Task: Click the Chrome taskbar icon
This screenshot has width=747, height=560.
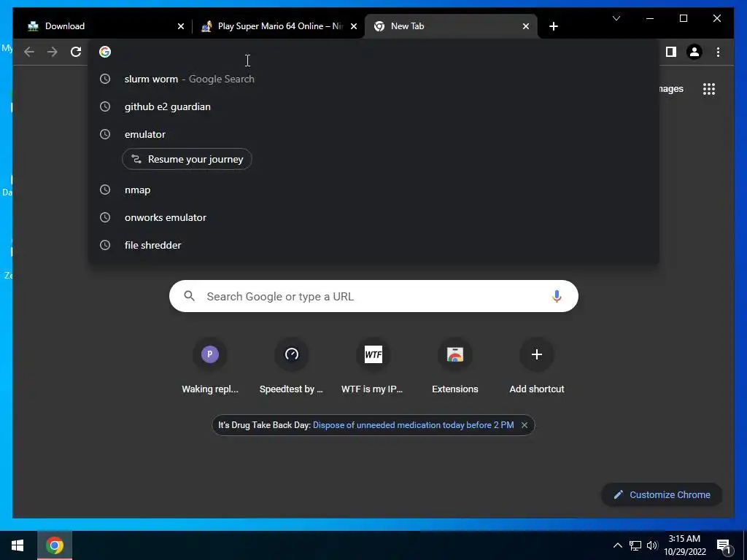Action: click(x=55, y=545)
